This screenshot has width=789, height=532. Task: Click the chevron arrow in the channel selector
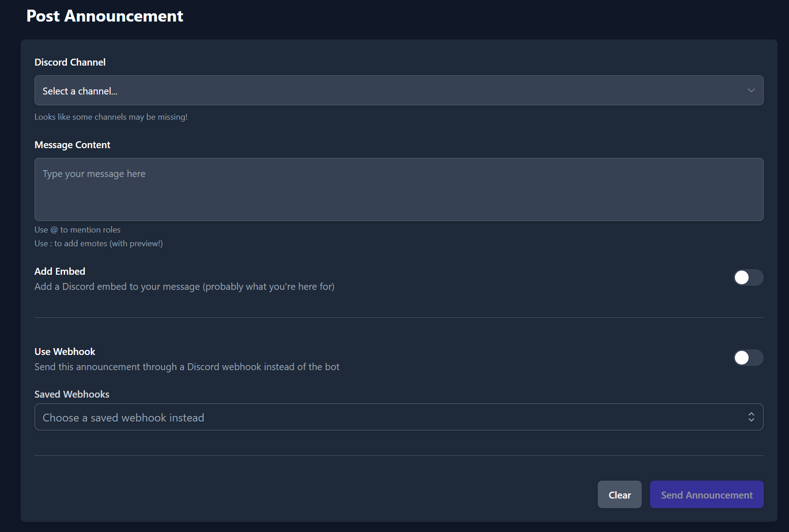pyautogui.click(x=751, y=90)
